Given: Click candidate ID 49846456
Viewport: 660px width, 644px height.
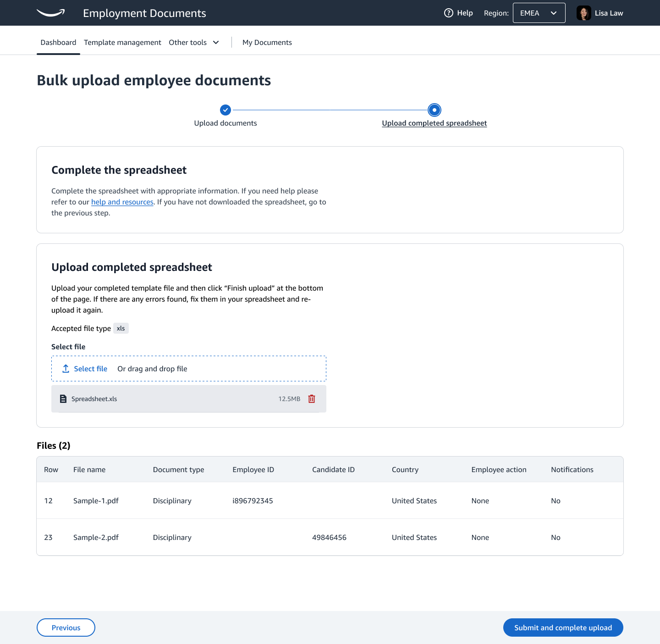Looking at the screenshot, I should (x=329, y=537).
